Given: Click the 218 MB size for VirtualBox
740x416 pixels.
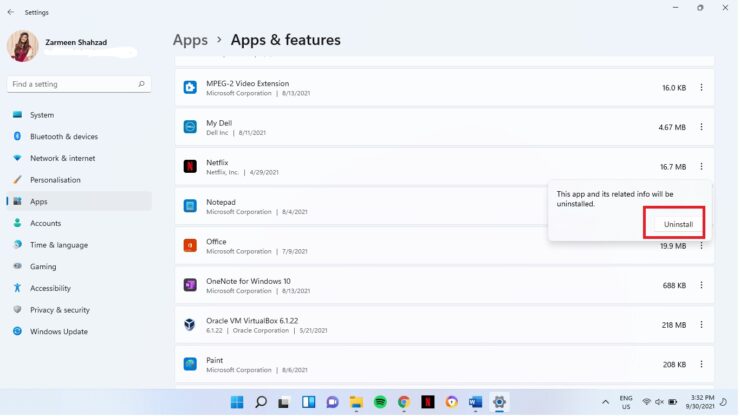Looking at the screenshot, I should pos(673,325).
